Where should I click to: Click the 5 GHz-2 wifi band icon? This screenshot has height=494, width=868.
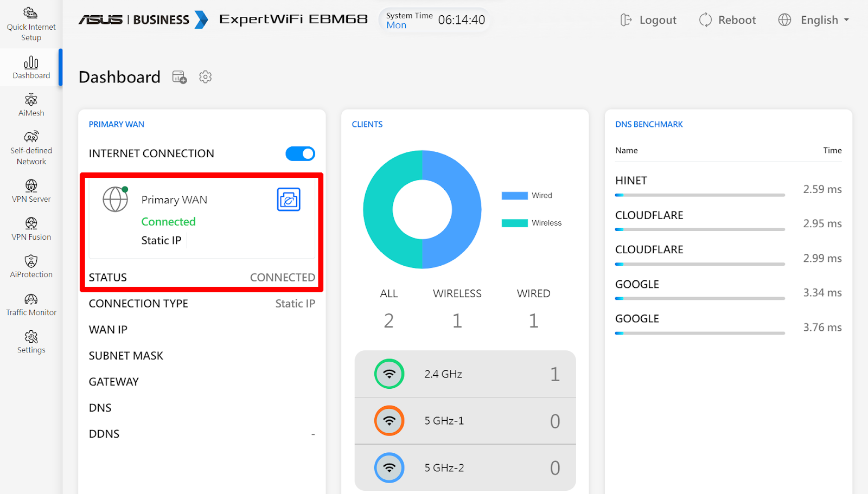(x=389, y=467)
